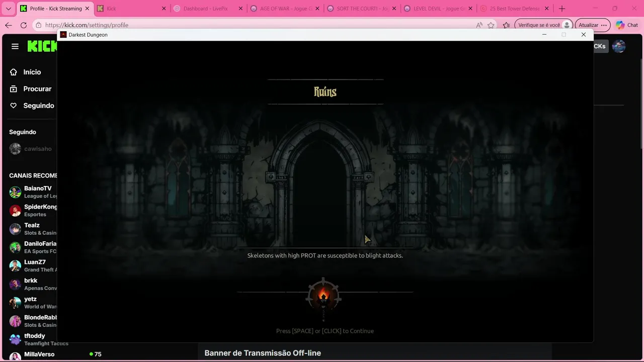Click 'Press [SPACE] or [CLICK] to Continue' text
This screenshot has width=644, height=362.
[x=325, y=331]
